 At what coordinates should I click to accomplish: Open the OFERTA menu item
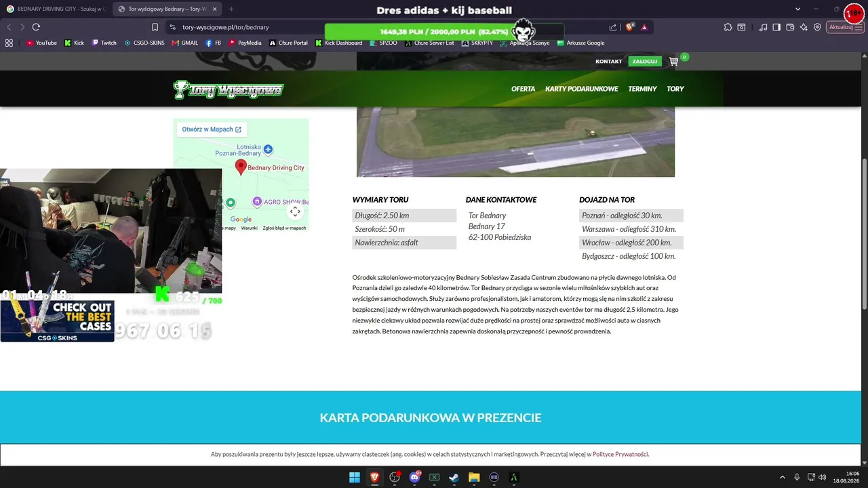click(x=523, y=89)
